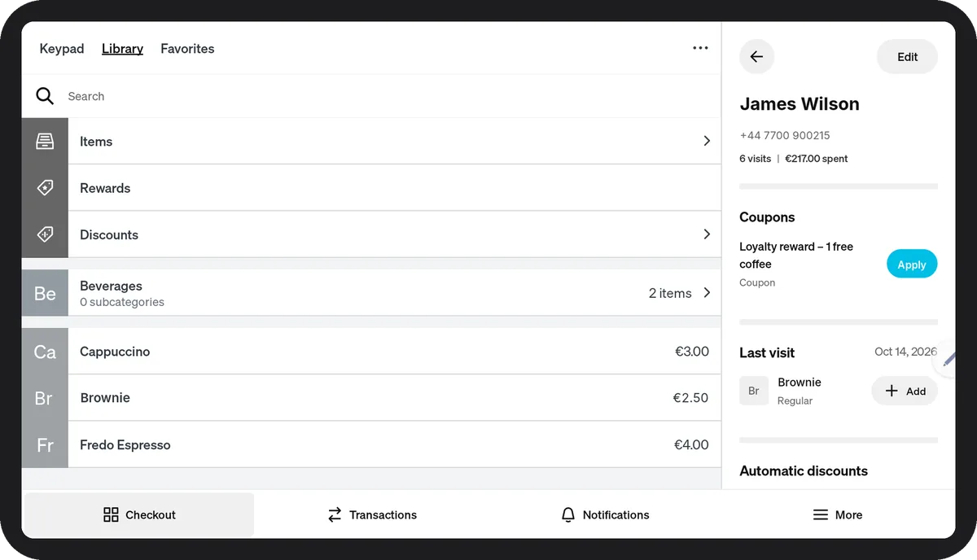This screenshot has height=560, width=977.
Task: Apply the loyalty reward coupon
Action: pos(912,265)
